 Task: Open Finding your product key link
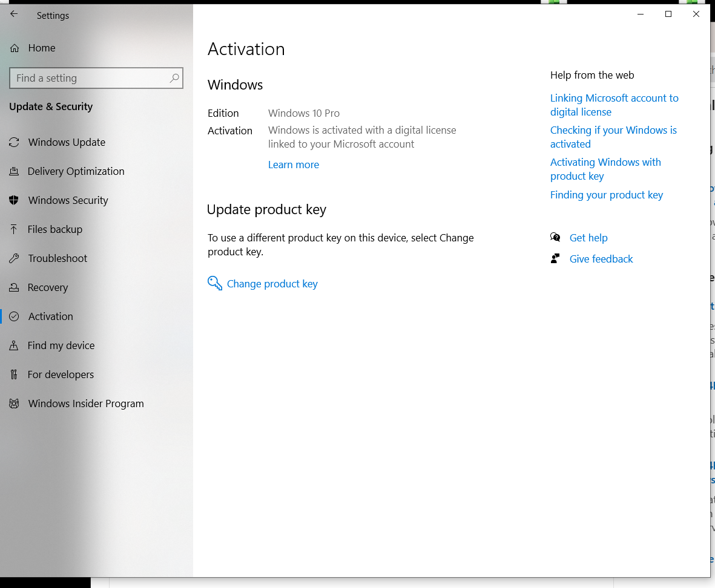click(607, 195)
